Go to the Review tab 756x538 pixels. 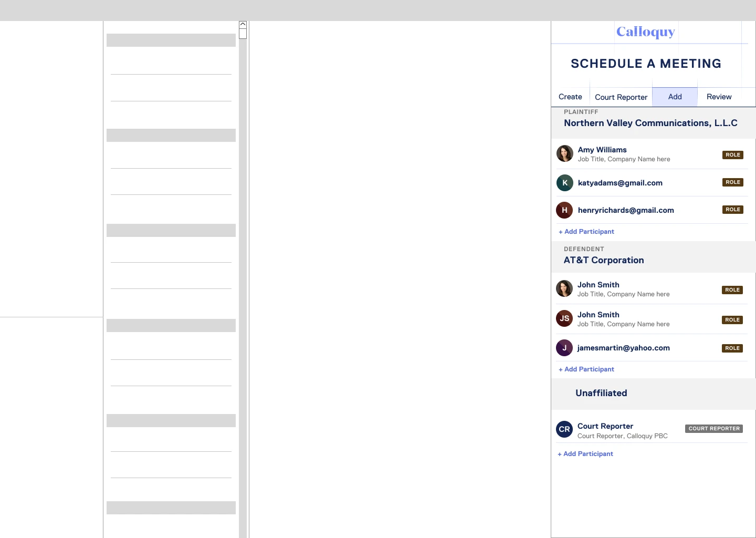[719, 97]
